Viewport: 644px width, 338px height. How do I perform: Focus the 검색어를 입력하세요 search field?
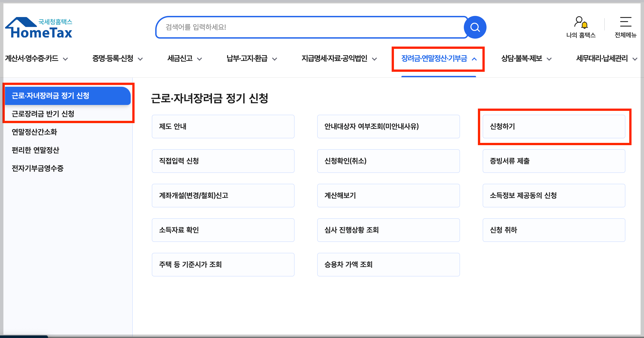tap(310, 27)
